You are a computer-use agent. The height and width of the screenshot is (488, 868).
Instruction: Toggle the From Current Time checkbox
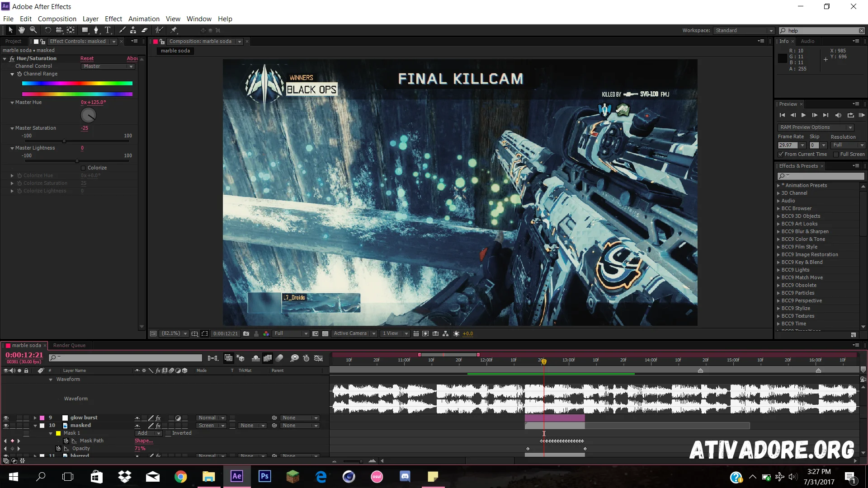781,154
